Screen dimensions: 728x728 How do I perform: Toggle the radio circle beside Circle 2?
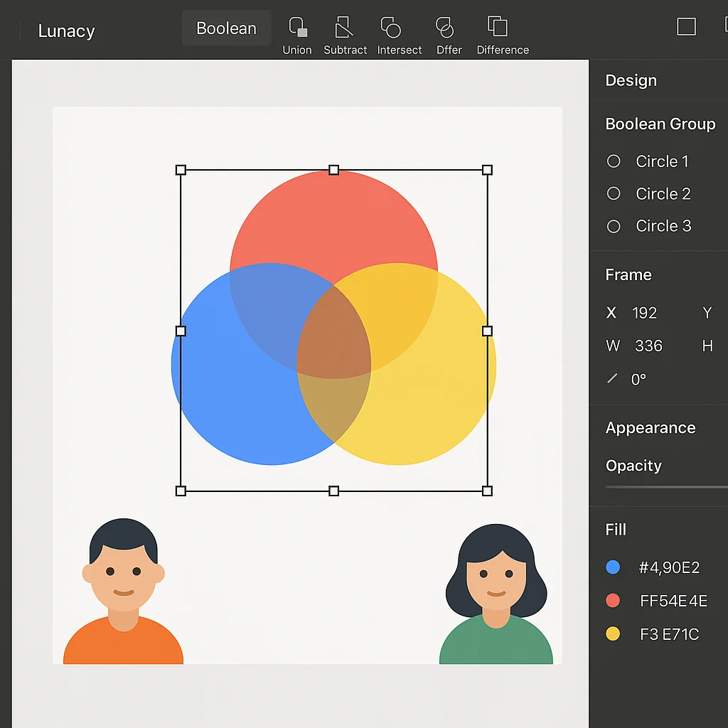[x=613, y=193]
